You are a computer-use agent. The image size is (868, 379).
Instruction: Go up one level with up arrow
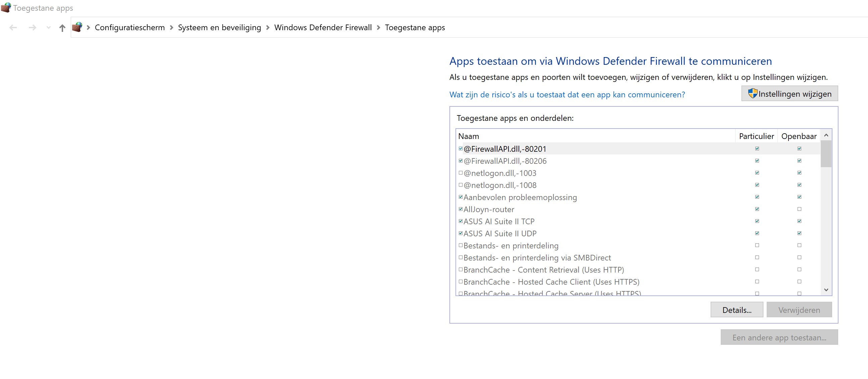pos(62,28)
